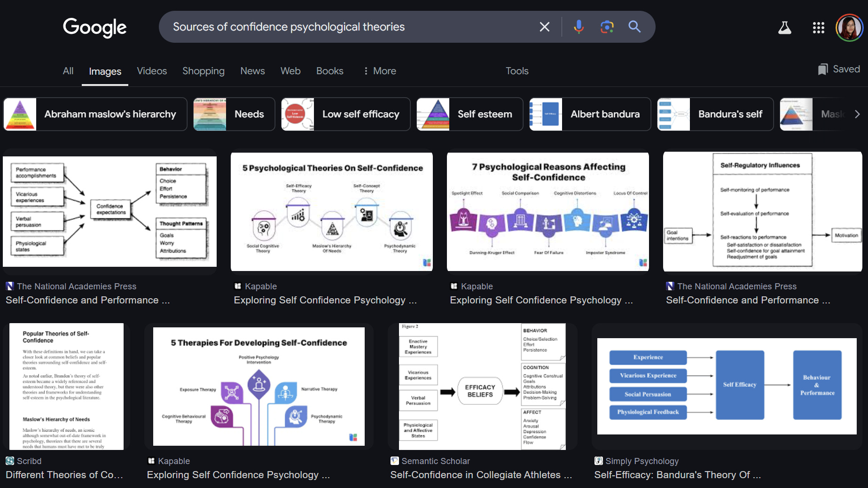The height and width of the screenshot is (488, 868).
Task: Open blue Self Efficacy flowchart thumbnail
Action: pos(727,386)
